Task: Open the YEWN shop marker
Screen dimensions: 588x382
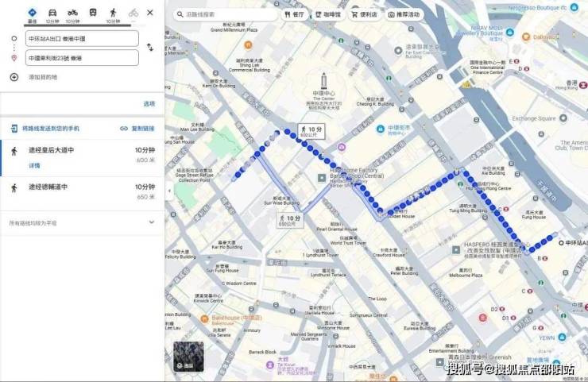Action: point(562,338)
